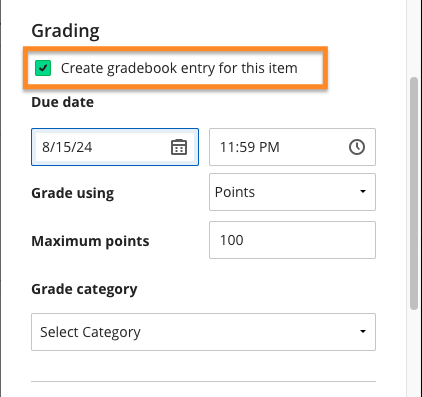Click the scrollbar track below the thumb
Viewport: 422px width, 397px height.
(414, 353)
